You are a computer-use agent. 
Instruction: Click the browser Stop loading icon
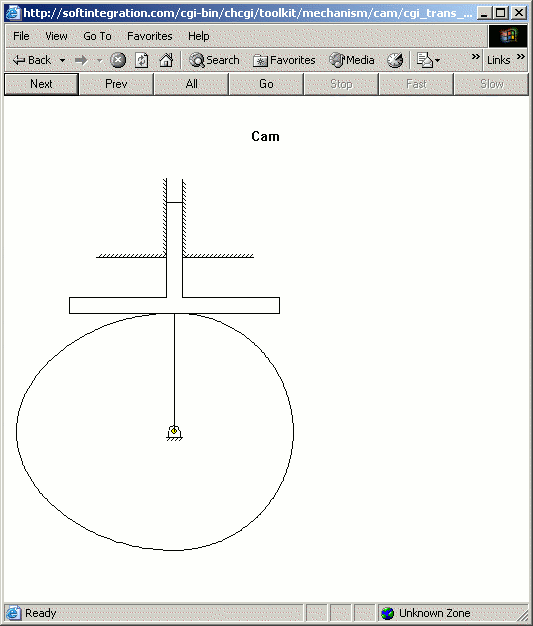tap(118, 60)
